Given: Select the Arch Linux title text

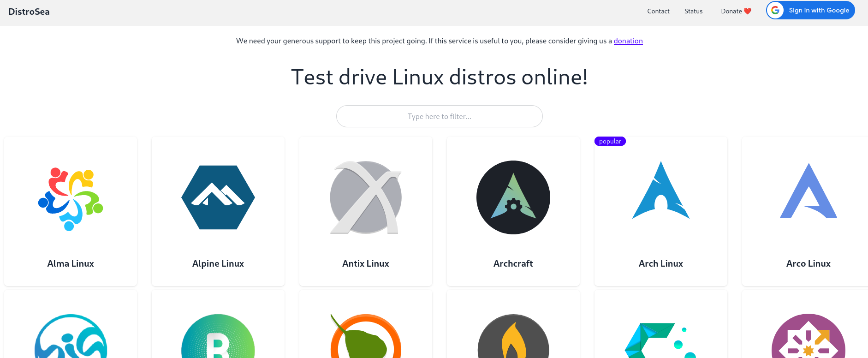Looking at the screenshot, I should pyautogui.click(x=661, y=263).
